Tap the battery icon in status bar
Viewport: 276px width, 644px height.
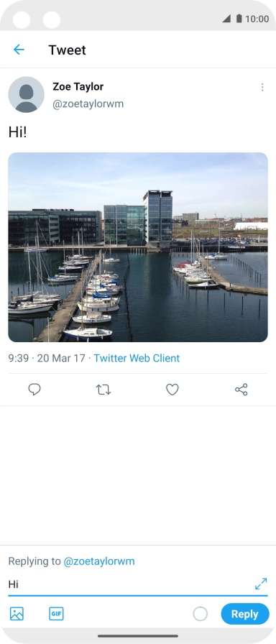pos(239,19)
